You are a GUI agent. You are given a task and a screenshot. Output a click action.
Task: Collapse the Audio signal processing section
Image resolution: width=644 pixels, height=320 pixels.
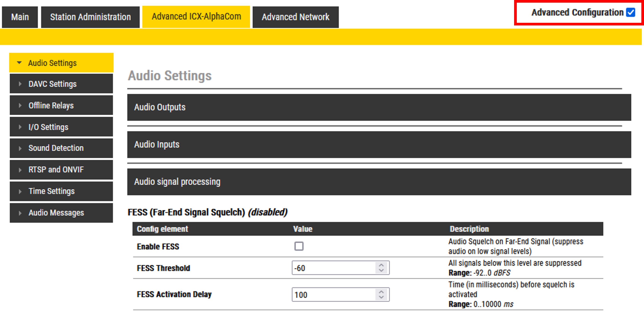point(379,182)
